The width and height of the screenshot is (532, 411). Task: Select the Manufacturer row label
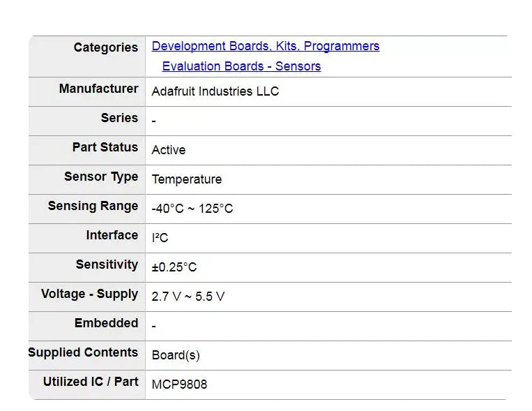coord(99,89)
